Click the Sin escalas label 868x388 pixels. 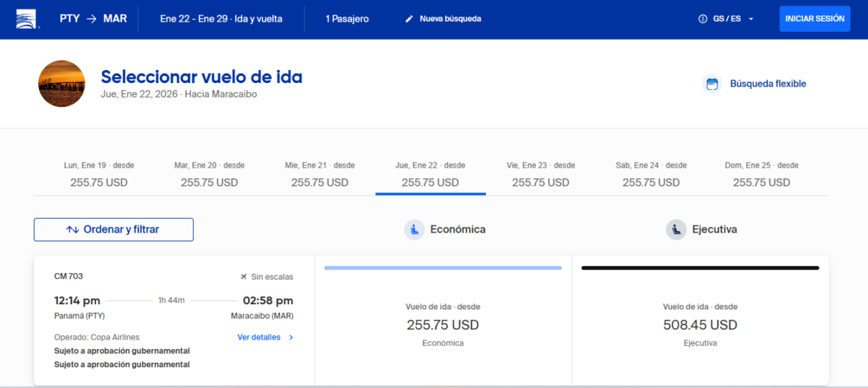tap(272, 277)
